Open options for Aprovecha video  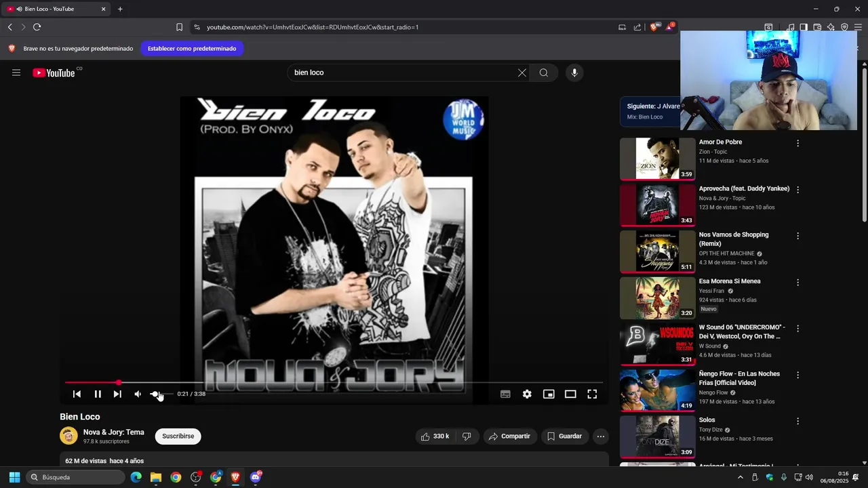pyautogui.click(x=797, y=190)
